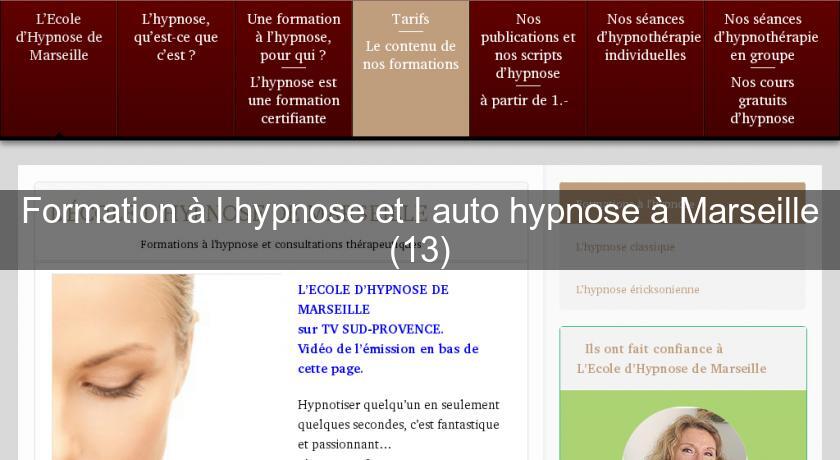Image resolution: width=840 pixels, height=460 pixels.
Task: Click L'hypnose est une formation certifiante subtitle
Action: [x=294, y=100]
